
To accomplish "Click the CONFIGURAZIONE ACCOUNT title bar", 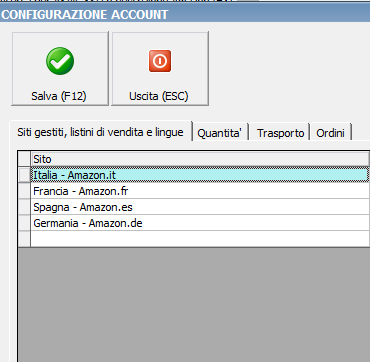I will click(185, 14).
